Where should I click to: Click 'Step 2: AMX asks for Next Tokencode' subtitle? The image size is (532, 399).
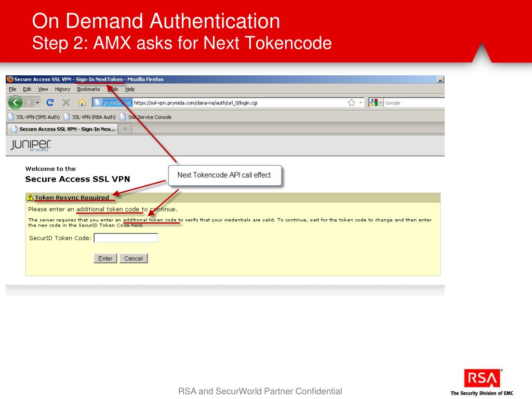[182, 43]
